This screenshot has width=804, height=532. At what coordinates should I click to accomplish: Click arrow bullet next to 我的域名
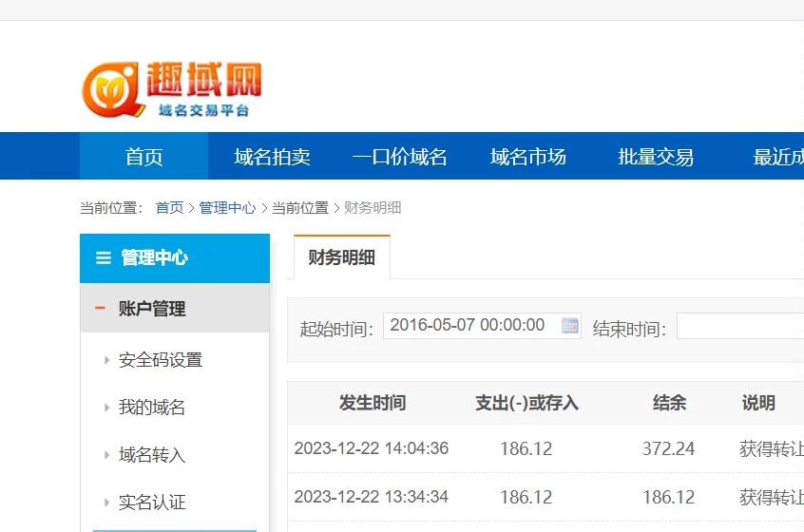point(106,408)
